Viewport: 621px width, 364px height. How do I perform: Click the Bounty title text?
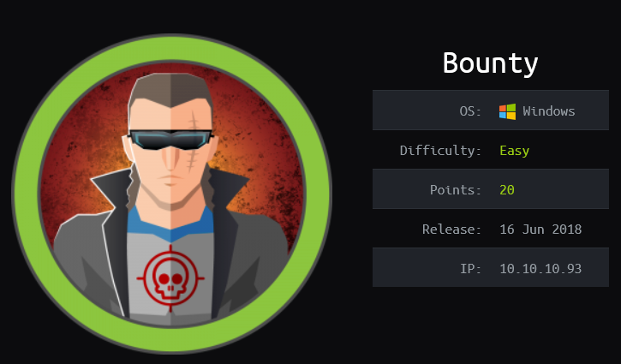(490, 64)
